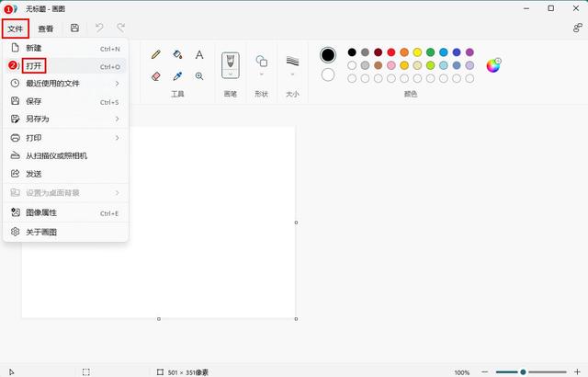Select the Fill bucket tool
The height and width of the screenshot is (377, 588).
pos(177,55)
